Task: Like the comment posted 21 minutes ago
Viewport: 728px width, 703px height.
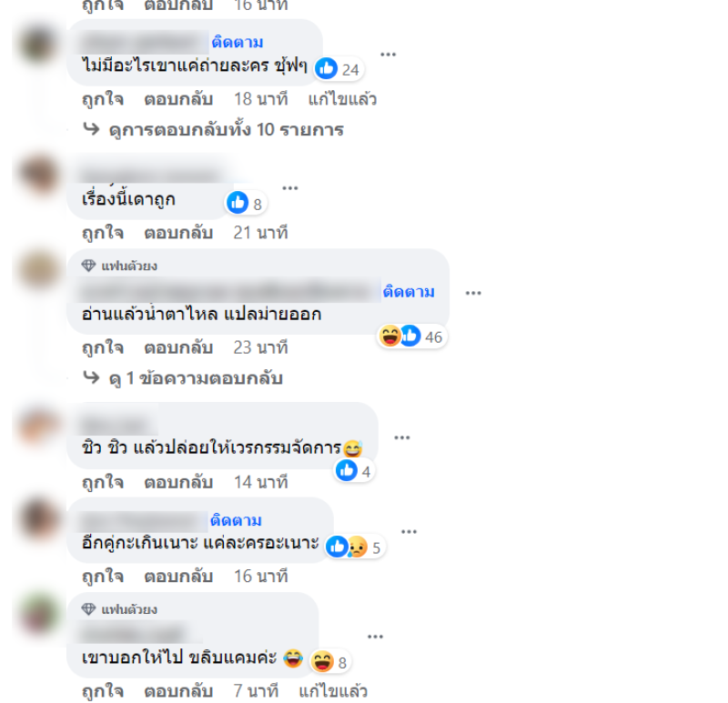Action: pyautogui.click(x=103, y=233)
